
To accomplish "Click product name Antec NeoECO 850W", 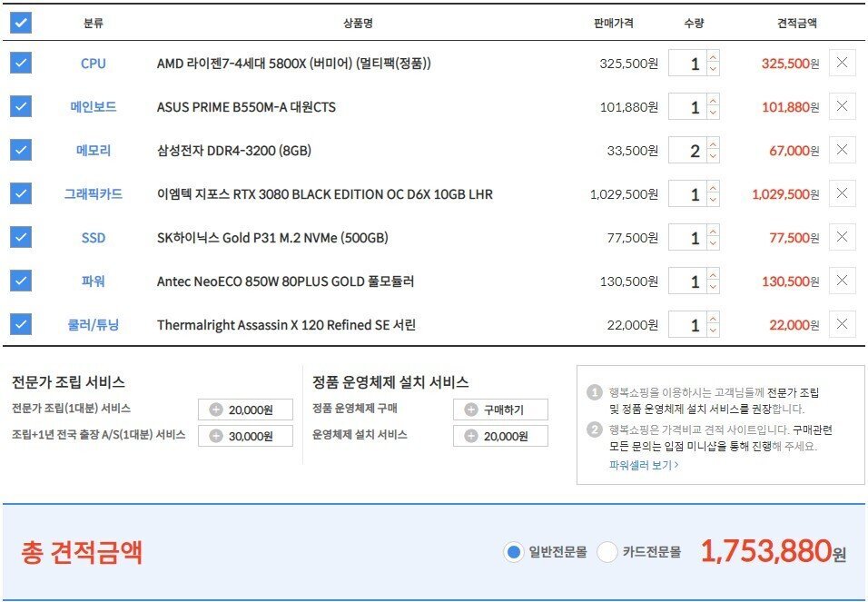I will [285, 281].
